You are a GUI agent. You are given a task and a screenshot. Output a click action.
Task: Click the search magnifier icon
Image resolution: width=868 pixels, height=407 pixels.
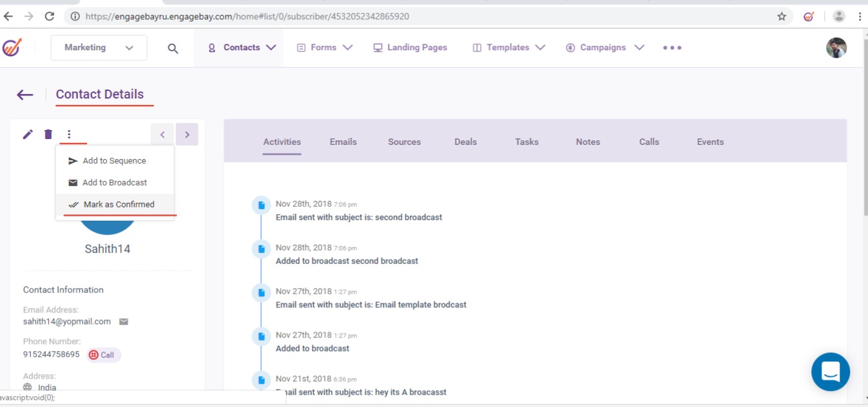173,48
